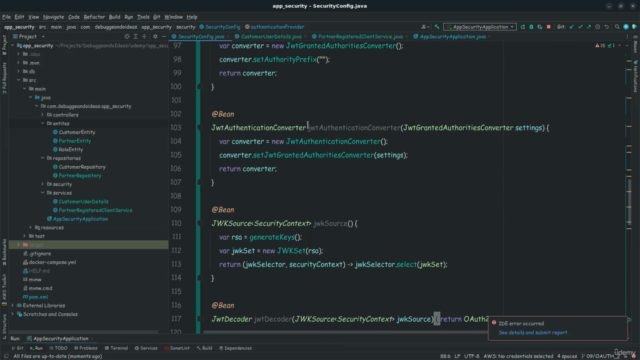Viewport: 640px width, 360px height.
Task: Expand the security package in tree
Action: [42, 184]
